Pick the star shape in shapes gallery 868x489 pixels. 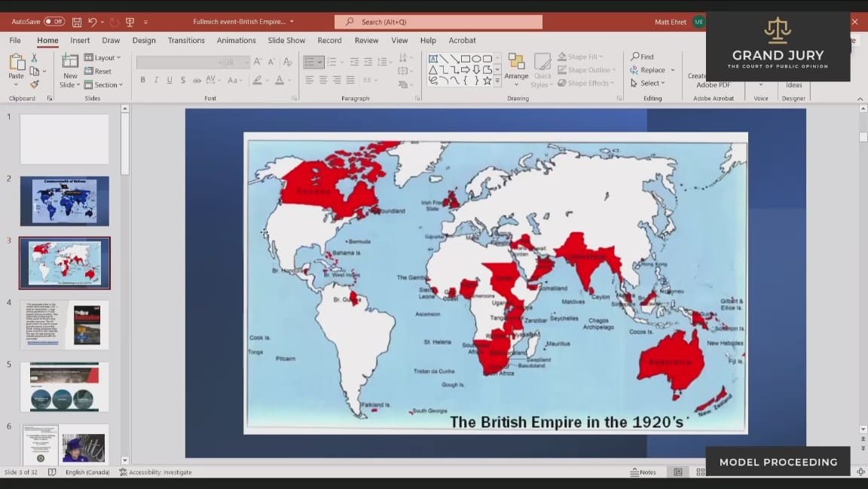(x=487, y=81)
